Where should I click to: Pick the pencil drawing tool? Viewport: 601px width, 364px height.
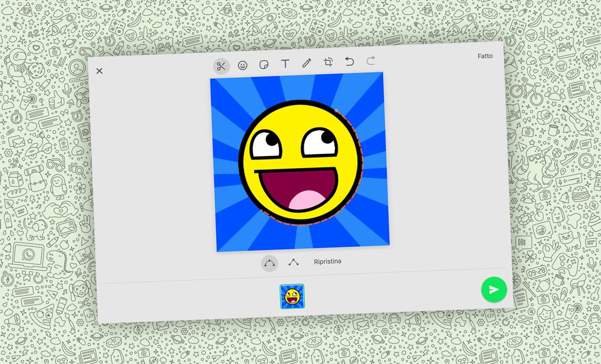coord(307,63)
